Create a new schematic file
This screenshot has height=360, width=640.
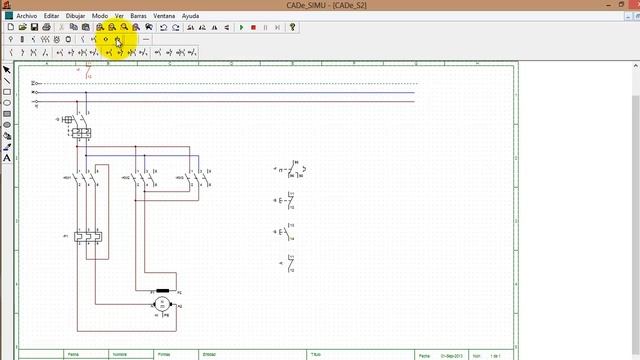pos(11,27)
